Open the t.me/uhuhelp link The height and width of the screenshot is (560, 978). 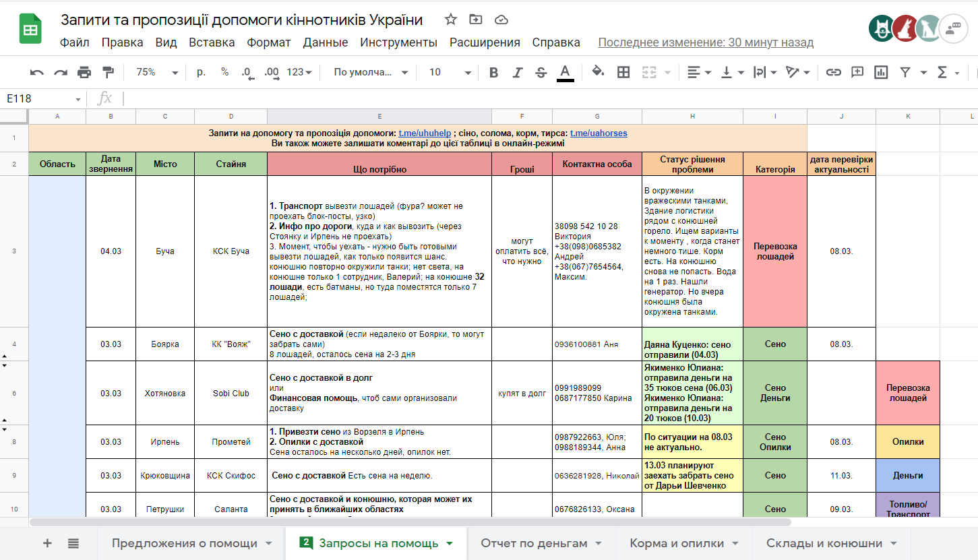point(425,133)
